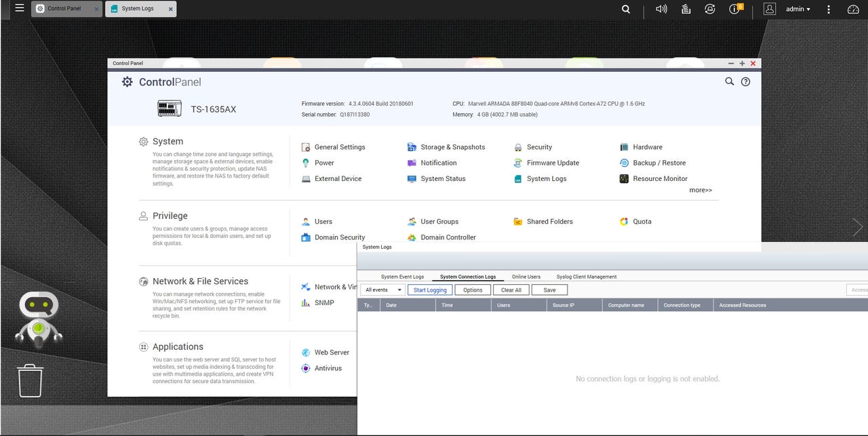Viewport: 868px width, 436px height.
Task: Go to next desktop page arrow
Action: (858, 227)
